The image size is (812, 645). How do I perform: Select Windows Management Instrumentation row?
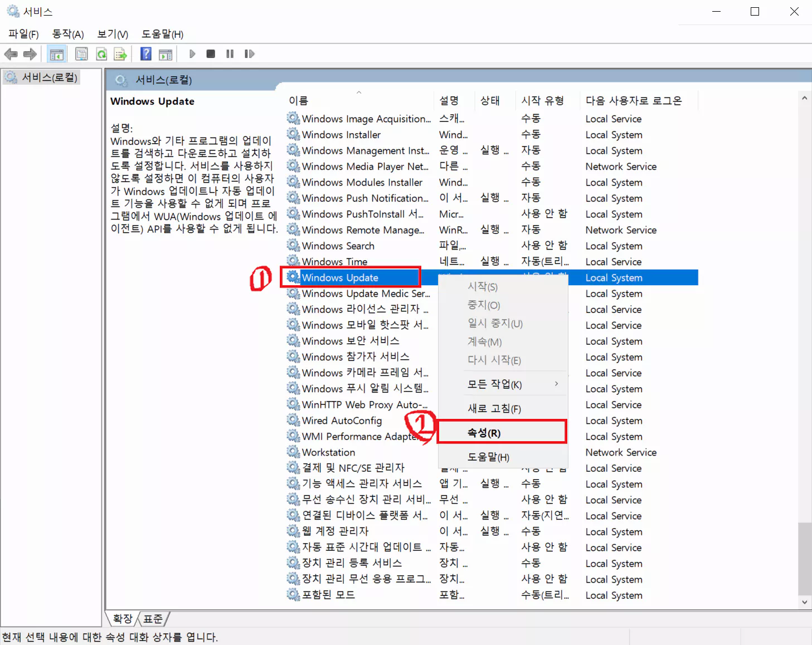pyautogui.click(x=492, y=150)
